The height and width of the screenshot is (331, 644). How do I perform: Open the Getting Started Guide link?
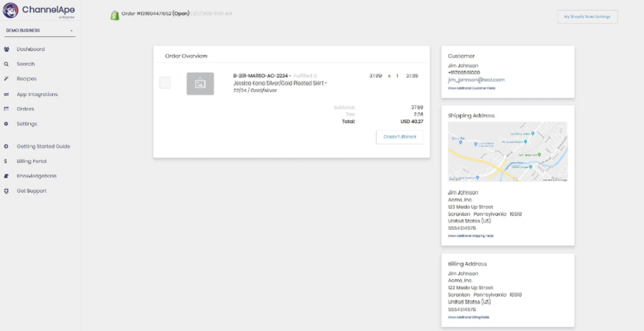[x=44, y=146]
